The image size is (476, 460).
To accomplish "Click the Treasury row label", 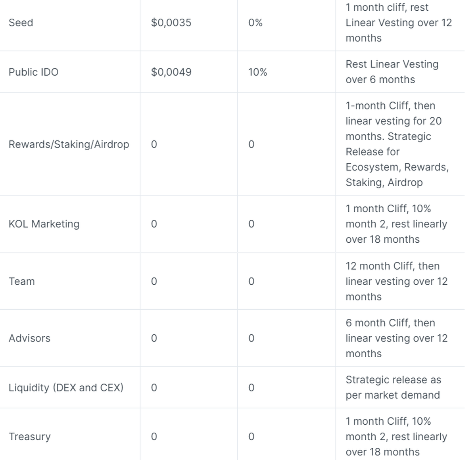I will pyautogui.click(x=30, y=437).
